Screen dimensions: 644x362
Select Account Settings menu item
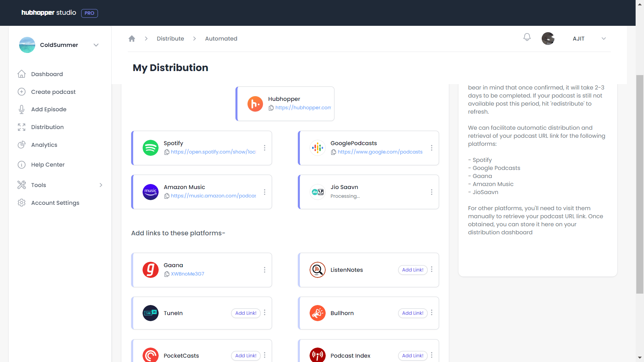(55, 203)
